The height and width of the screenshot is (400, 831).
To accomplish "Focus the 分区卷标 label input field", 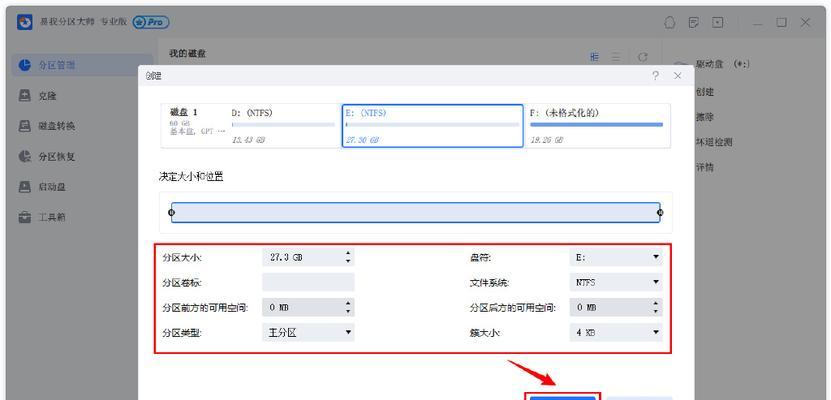I will 308,282.
